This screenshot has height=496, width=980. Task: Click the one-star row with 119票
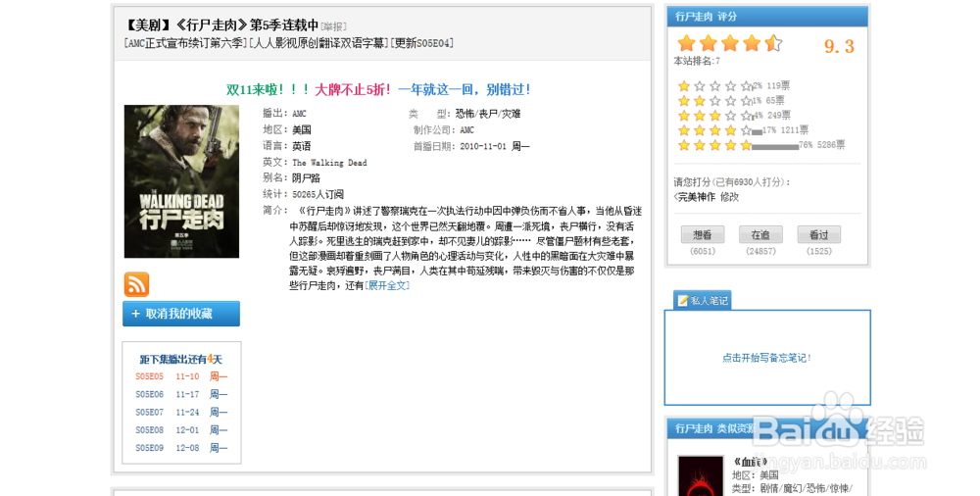pyautogui.click(x=734, y=85)
